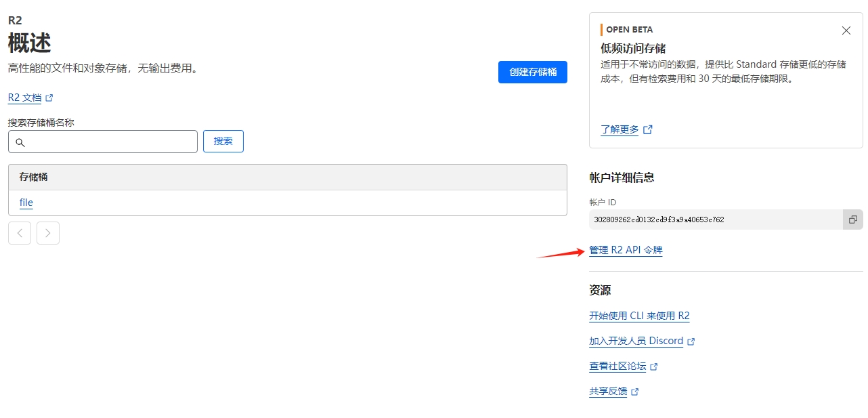
Task: Click external link icon beside 查看社区论坛
Action: [x=653, y=367]
